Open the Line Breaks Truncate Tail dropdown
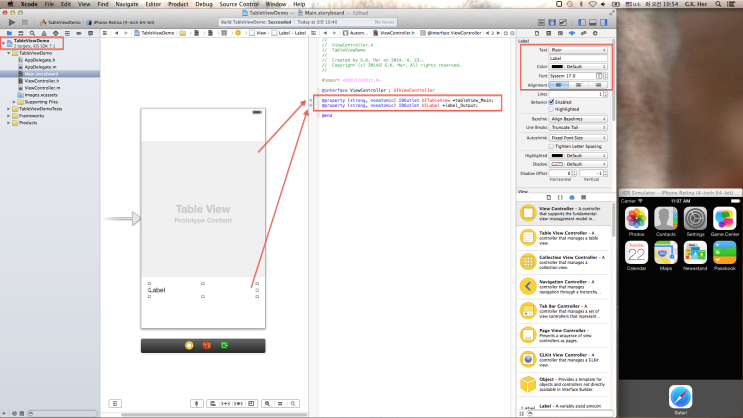The width and height of the screenshot is (743, 418). point(578,127)
